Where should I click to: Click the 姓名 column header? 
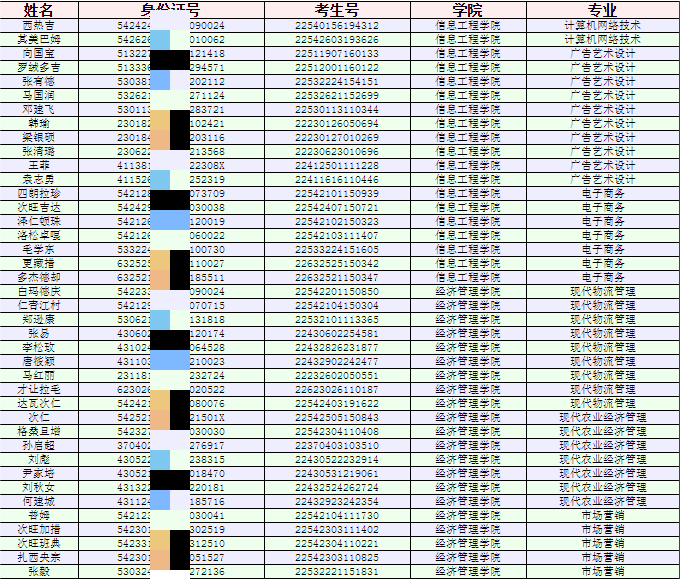coord(39,9)
